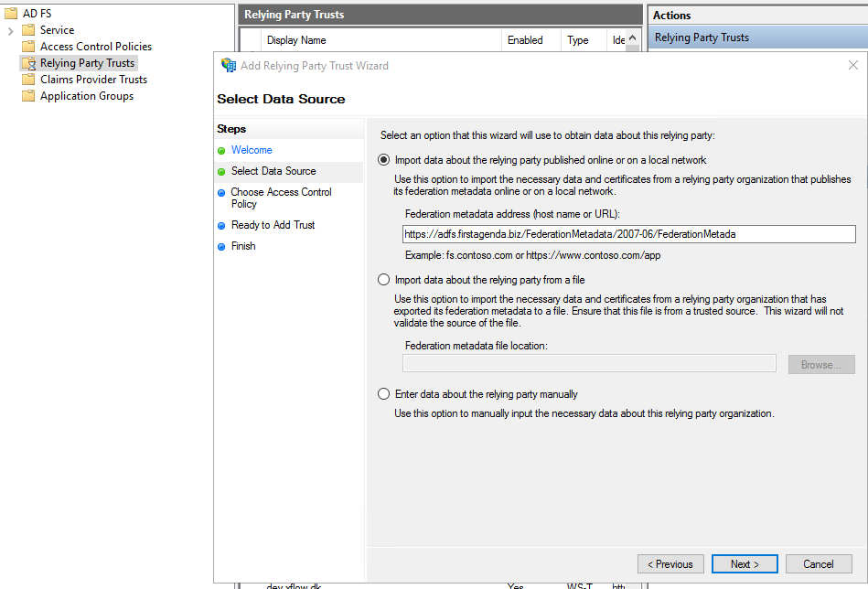Viewport: 868px width, 589px height.
Task: Click the Choose Access Control Policy step
Action: (x=281, y=198)
